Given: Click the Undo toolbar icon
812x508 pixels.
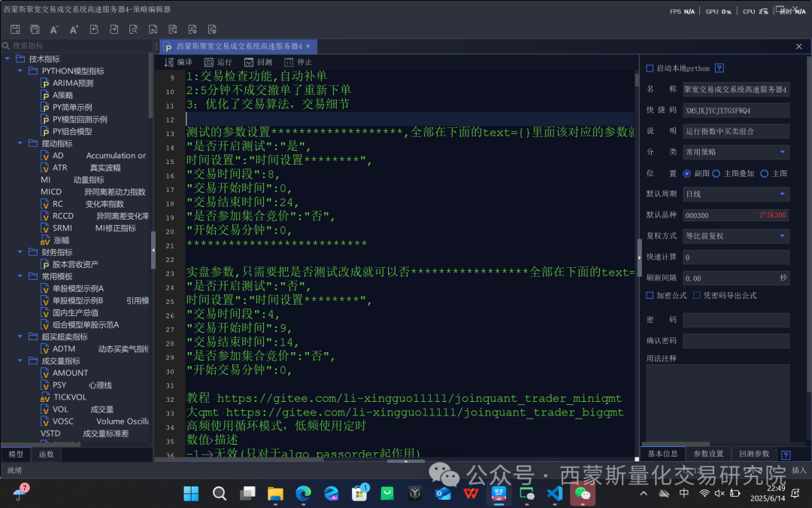Looking at the screenshot, I should [94, 29].
